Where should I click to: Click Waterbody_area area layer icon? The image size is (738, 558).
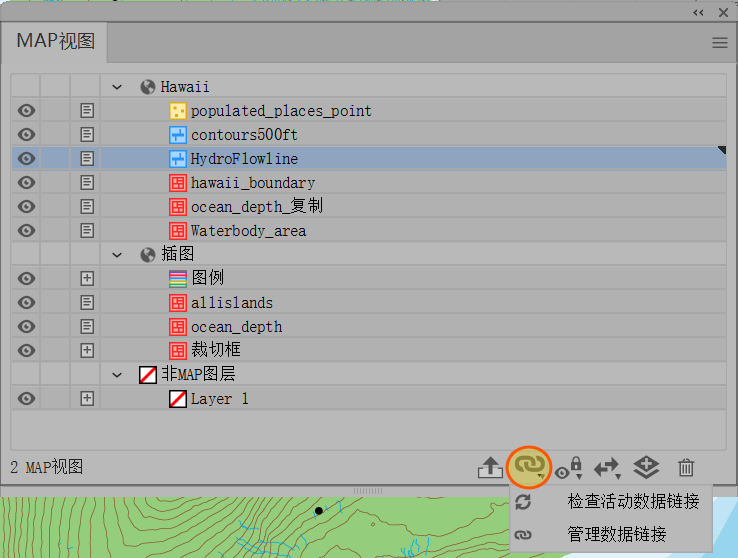pyautogui.click(x=177, y=231)
